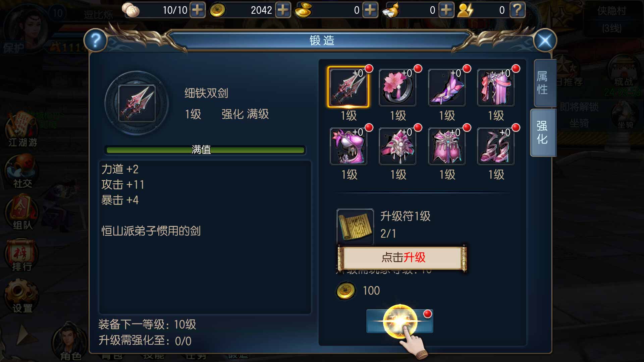Select the 升级符1级 upgrade scroll item
The image size is (644, 362).
(x=355, y=227)
